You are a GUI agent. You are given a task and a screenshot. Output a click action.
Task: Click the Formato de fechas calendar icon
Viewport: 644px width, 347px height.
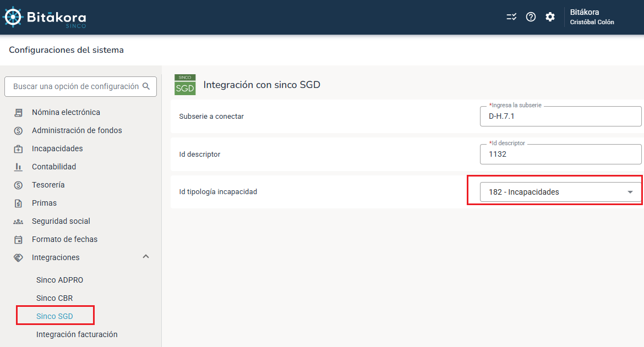coord(18,239)
